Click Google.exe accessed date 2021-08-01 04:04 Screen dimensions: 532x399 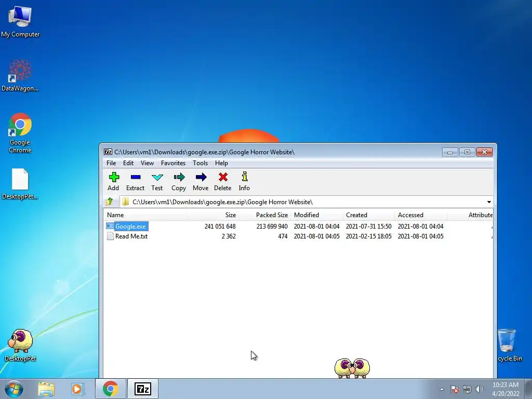tap(420, 227)
